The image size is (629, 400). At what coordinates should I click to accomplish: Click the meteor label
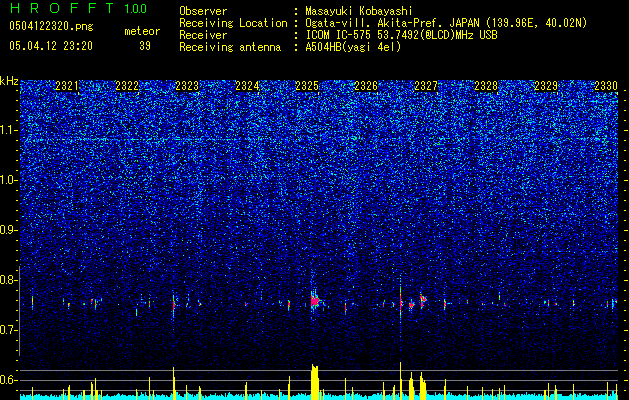point(142,31)
